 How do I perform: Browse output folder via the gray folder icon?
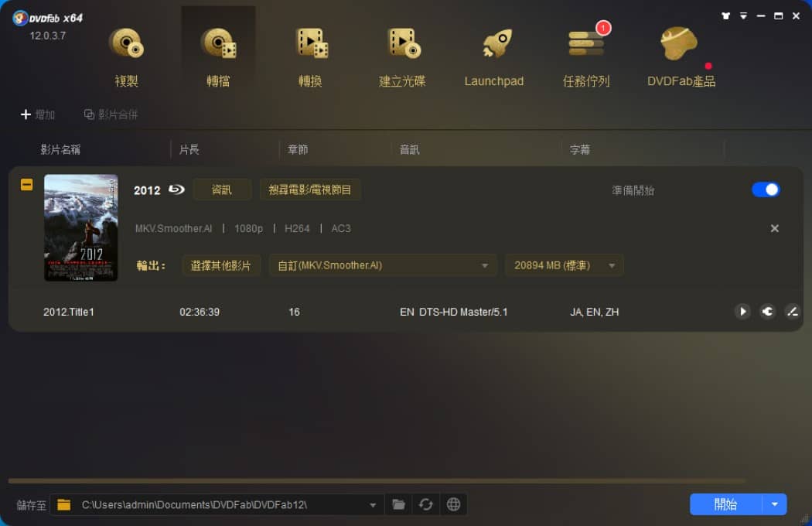398,504
